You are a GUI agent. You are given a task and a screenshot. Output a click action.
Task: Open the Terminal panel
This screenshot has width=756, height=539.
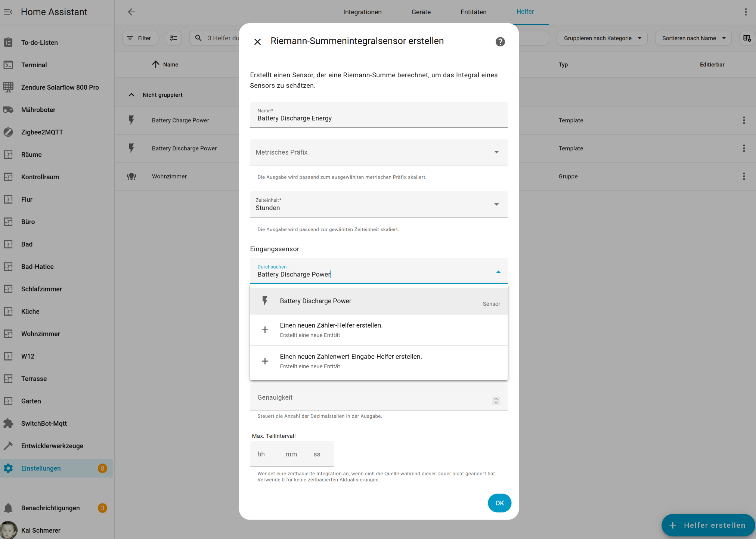[x=34, y=65]
